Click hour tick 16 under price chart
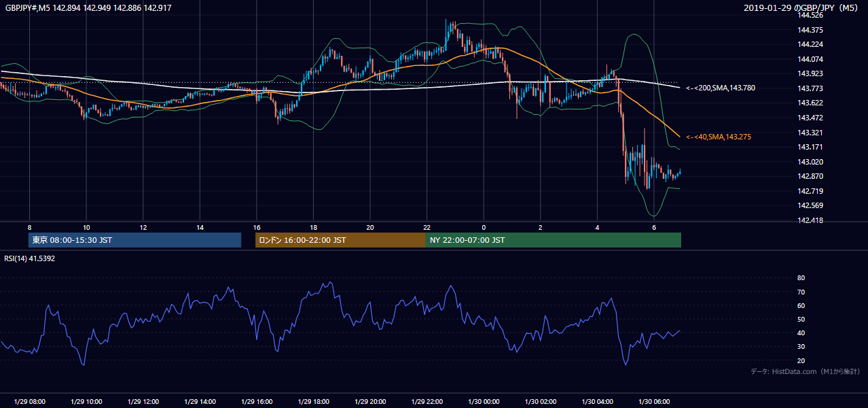Screen dimensions: 868x408 click(x=257, y=227)
